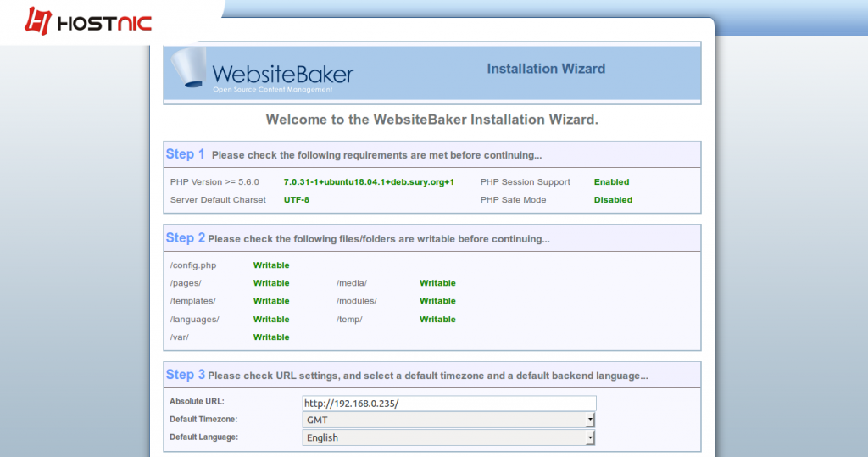This screenshot has width=868, height=457.
Task: Click Writable status next to /modules/
Action: (438, 301)
